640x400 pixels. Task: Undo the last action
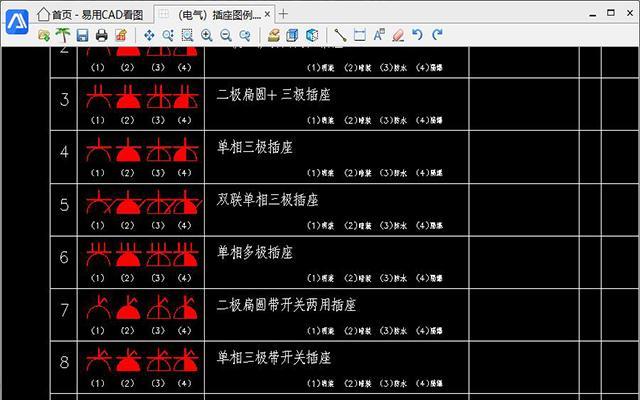417,35
